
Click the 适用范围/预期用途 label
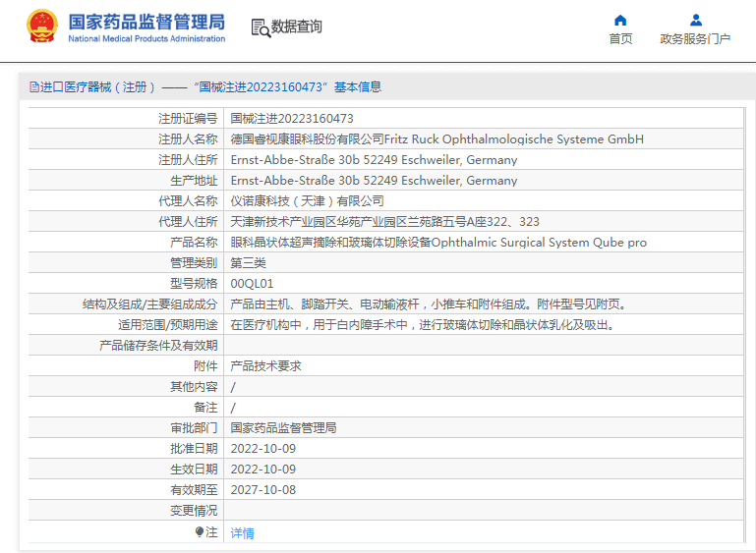tap(168, 325)
